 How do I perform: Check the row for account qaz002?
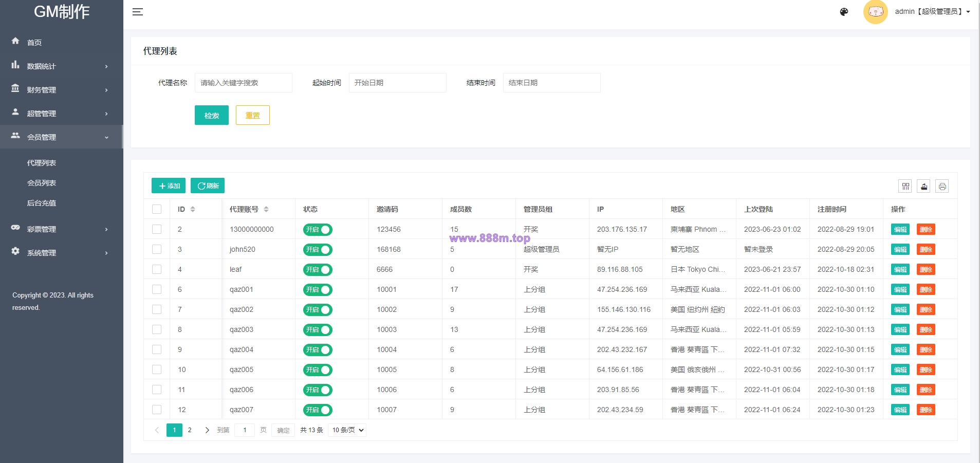(x=157, y=309)
